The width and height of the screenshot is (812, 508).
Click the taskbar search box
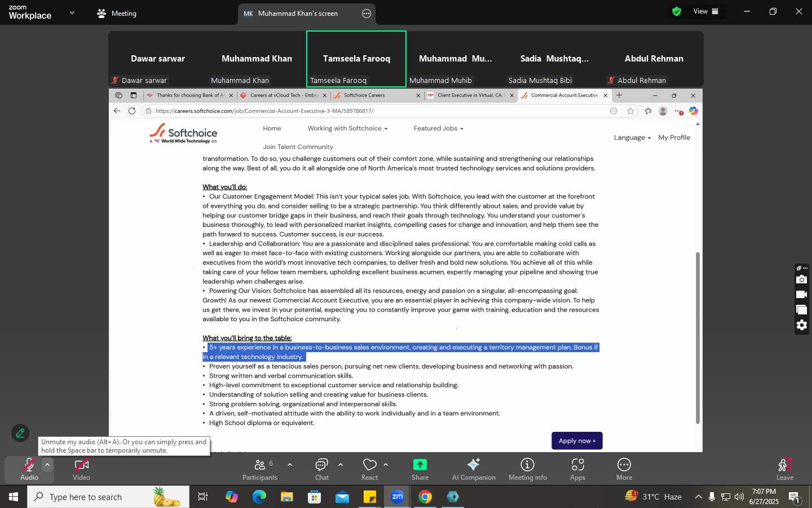tap(108, 497)
